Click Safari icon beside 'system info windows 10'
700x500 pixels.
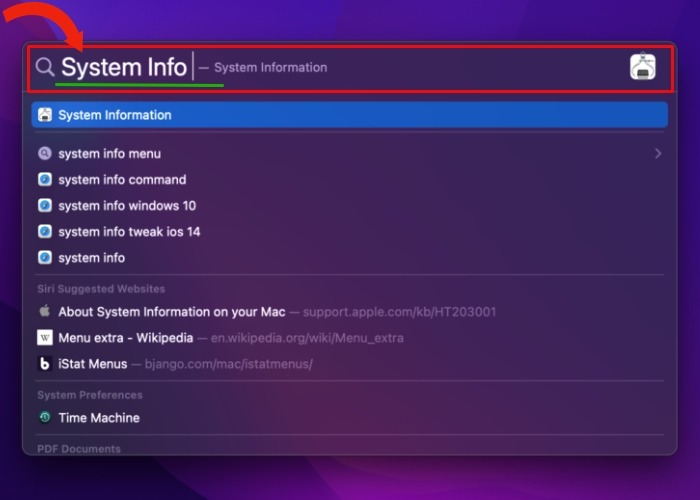click(45, 205)
